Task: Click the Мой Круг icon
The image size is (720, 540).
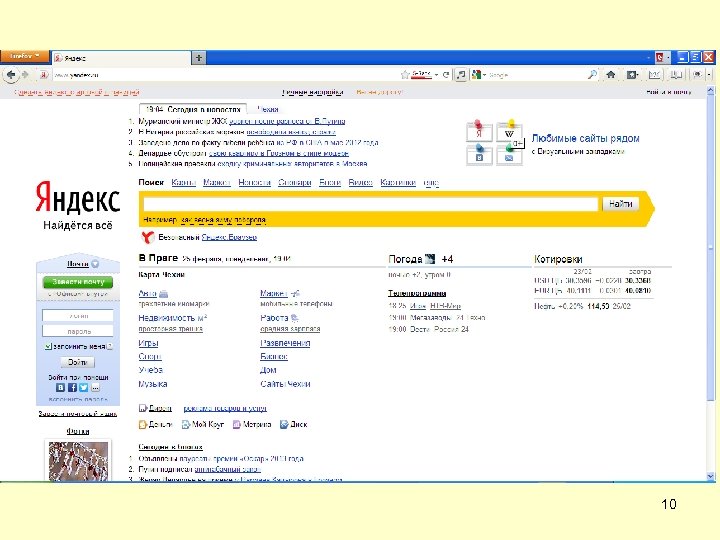Action: pos(186,425)
